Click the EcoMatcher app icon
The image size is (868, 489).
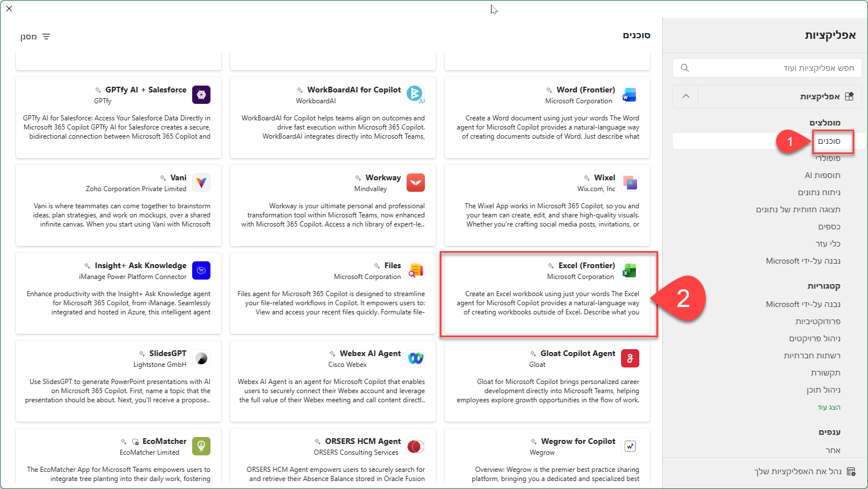coord(201,446)
